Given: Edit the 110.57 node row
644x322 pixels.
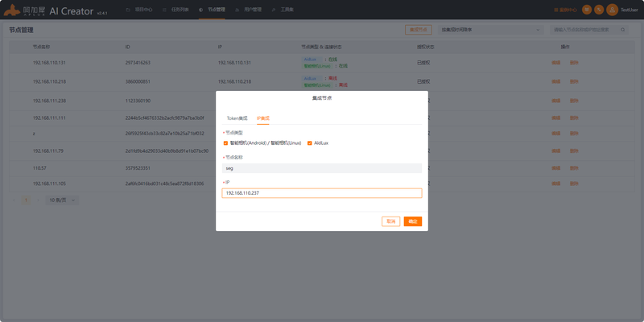Looking at the screenshot, I should [555, 168].
